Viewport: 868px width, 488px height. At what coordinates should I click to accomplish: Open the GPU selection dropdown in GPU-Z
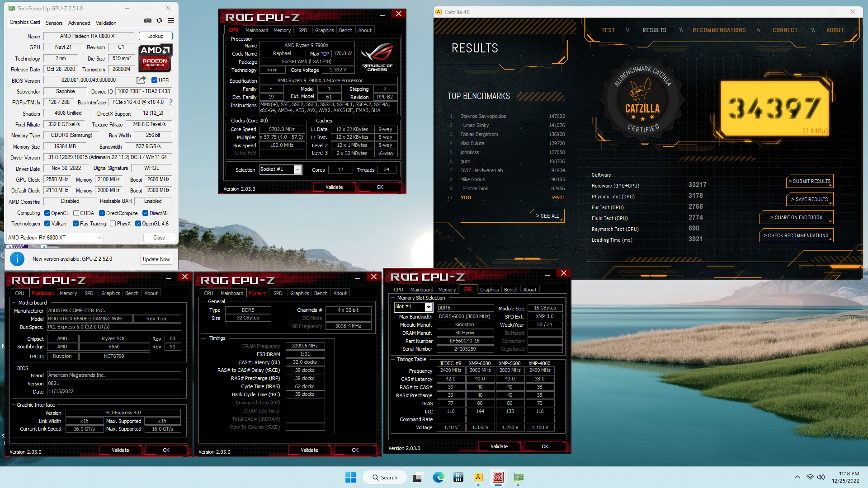point(55,238)
